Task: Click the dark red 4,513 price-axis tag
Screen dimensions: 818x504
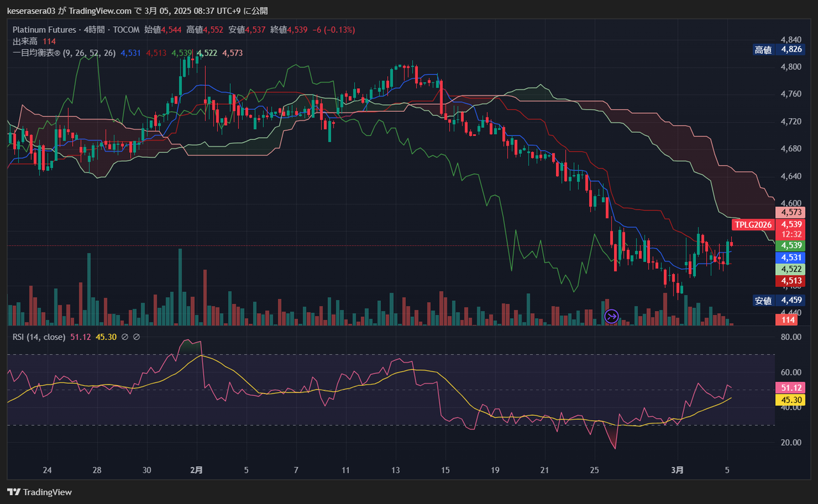Action: 791,281
